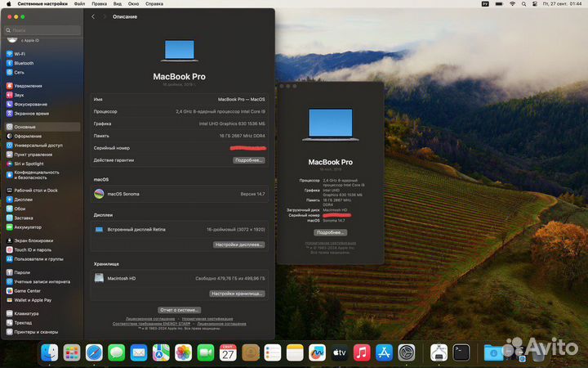The image size is (588, 368).
Task: Launch Freeform from the Dock
Action: tap(317, 352)
